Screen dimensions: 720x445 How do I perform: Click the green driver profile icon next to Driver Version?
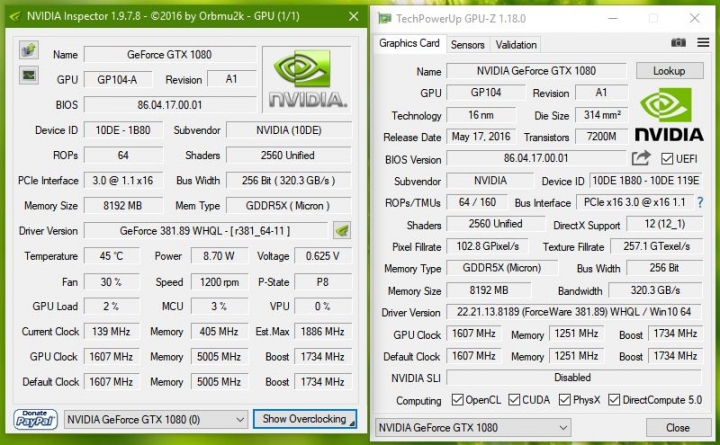click(342, 231)
